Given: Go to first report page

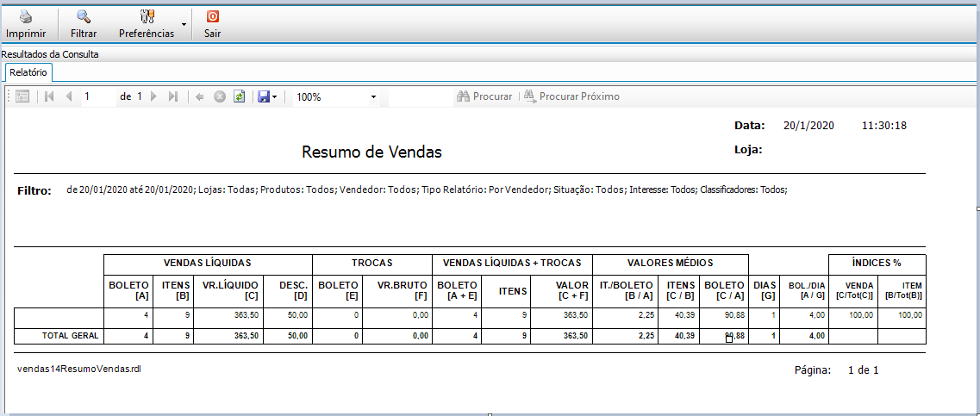Looking at the screenshot, I should pos(49,96).
